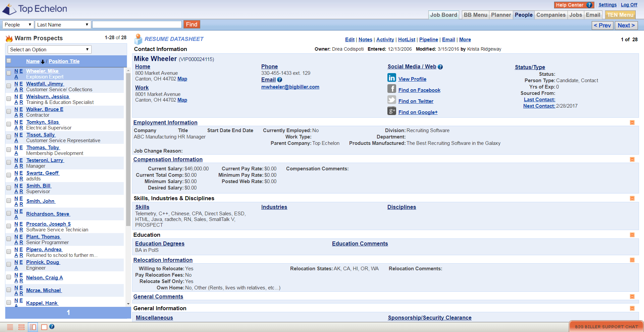Click the Twitter bird icon
This screenshot has height=332, width=644.
pos(391,100)
